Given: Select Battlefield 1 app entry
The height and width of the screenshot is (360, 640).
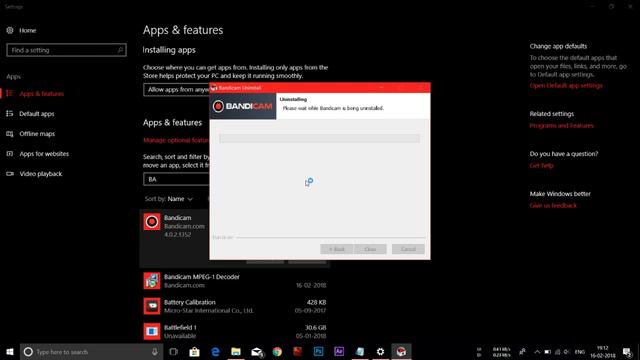Looking at the screenshot, I should coord(235,331).
